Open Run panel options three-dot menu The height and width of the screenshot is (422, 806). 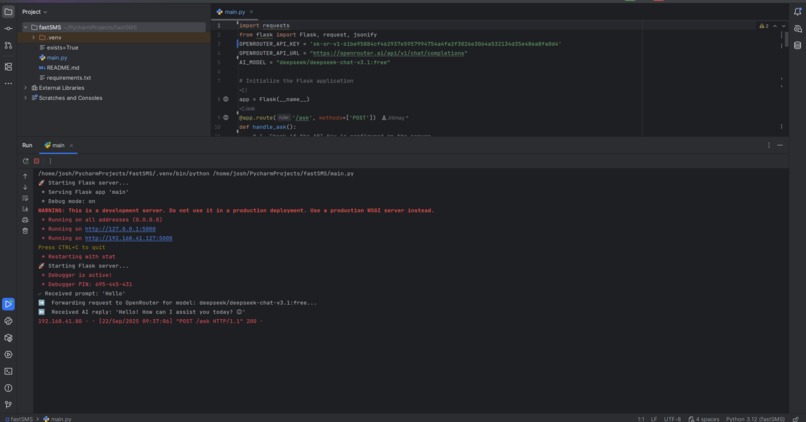[x=769, y=145]
